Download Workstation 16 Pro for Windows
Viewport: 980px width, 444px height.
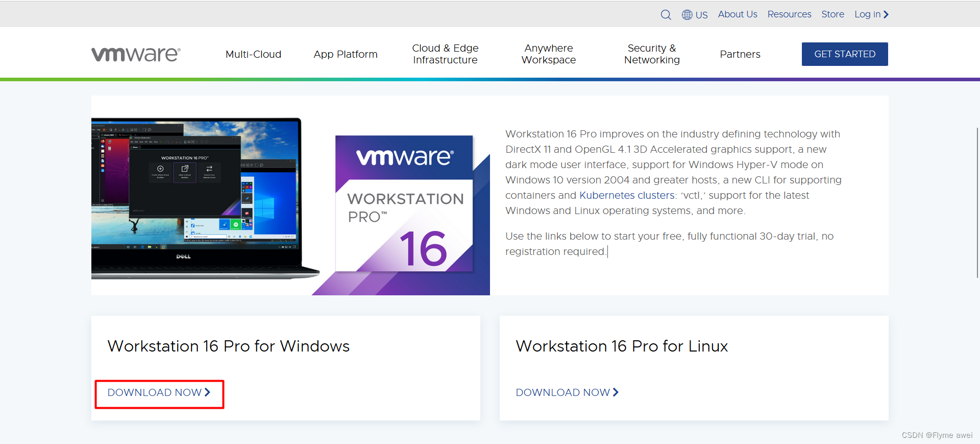(x=159, y=392)
